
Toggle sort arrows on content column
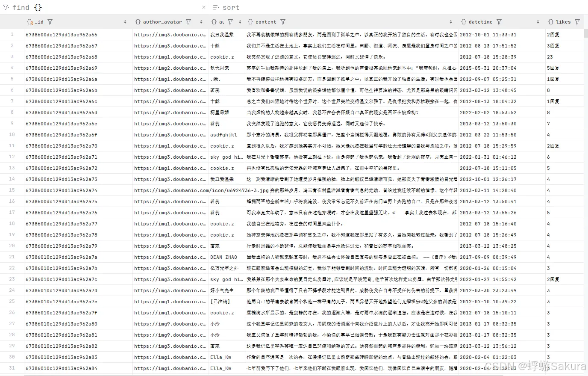451,22
